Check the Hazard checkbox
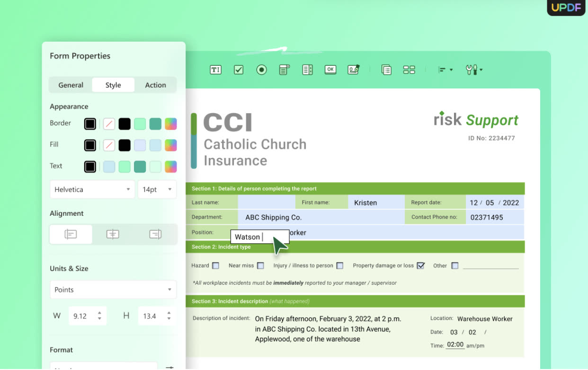 216,265
